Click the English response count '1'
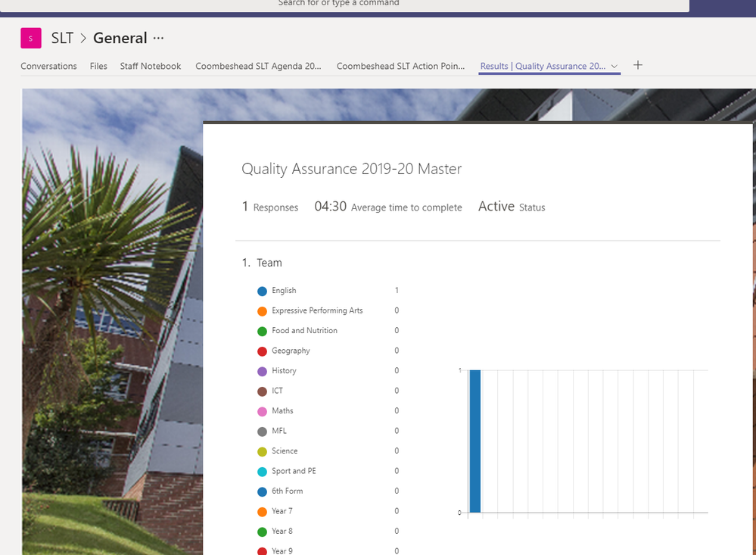This screenshot has height=555, width=756. (x=397, y=290)
